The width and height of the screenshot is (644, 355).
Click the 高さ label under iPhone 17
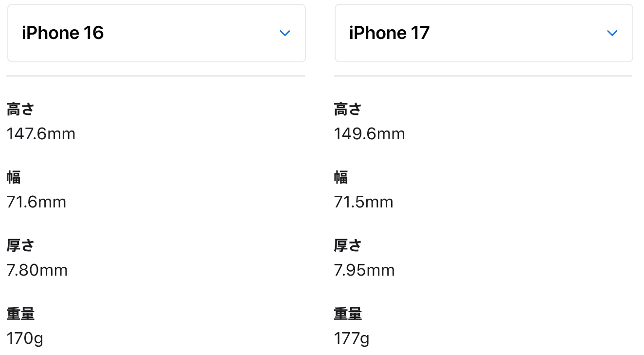click(348, 110)
